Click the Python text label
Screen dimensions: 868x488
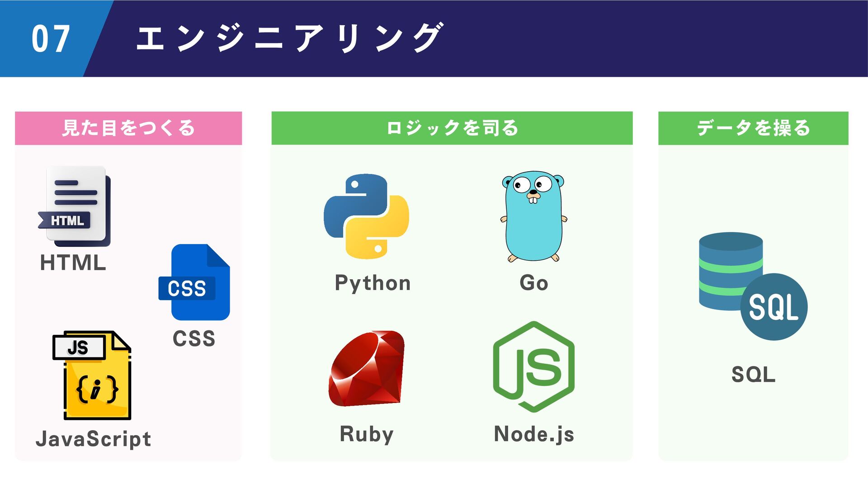coord(373,283)
